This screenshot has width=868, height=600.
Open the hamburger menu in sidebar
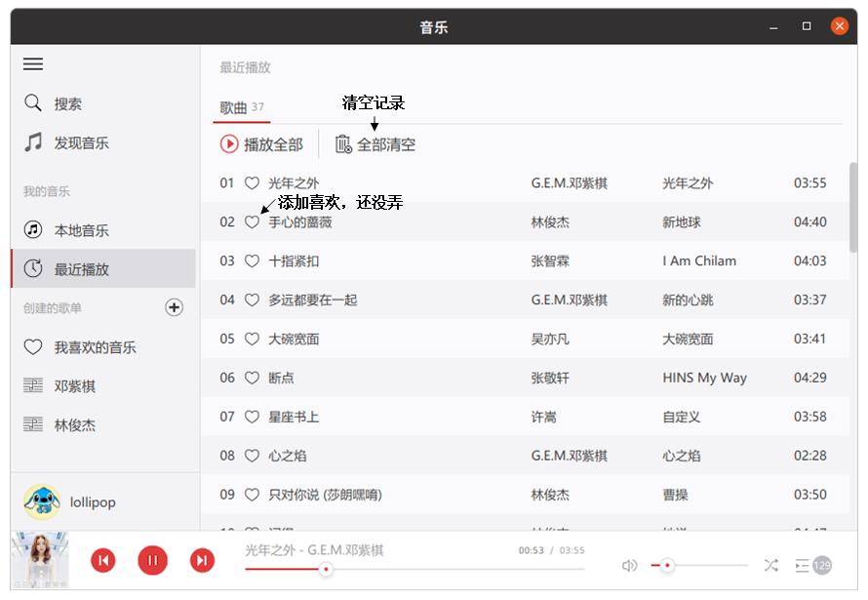[33, 64]
